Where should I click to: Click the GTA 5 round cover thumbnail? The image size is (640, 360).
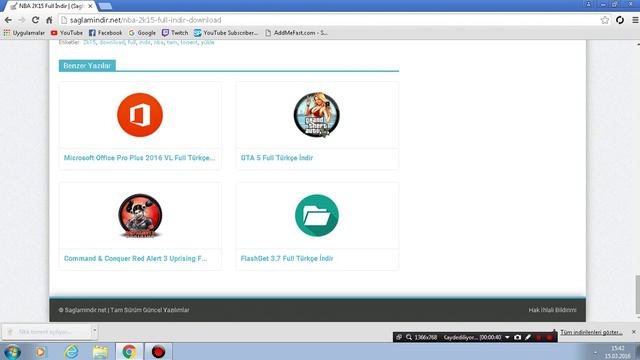(317, 115)
